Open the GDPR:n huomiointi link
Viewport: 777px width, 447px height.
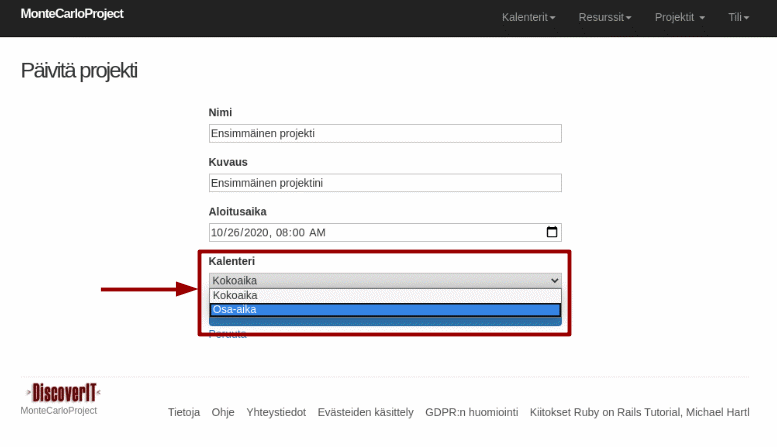point(471,412)
